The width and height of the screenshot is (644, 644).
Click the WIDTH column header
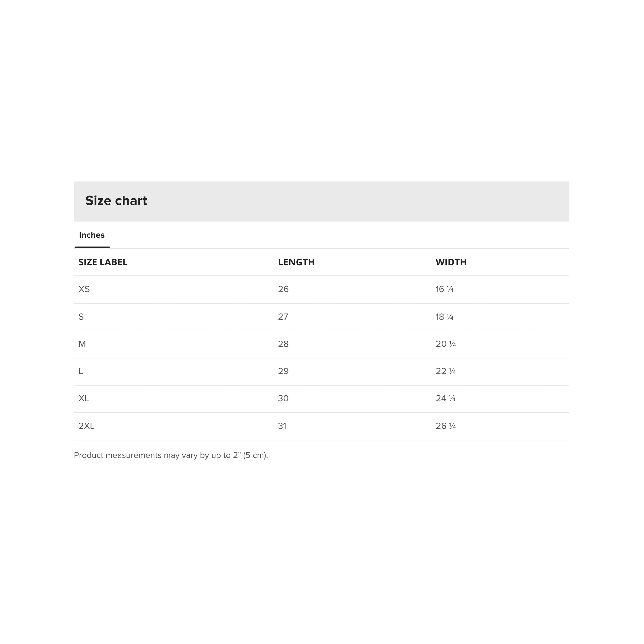[451, 262]
